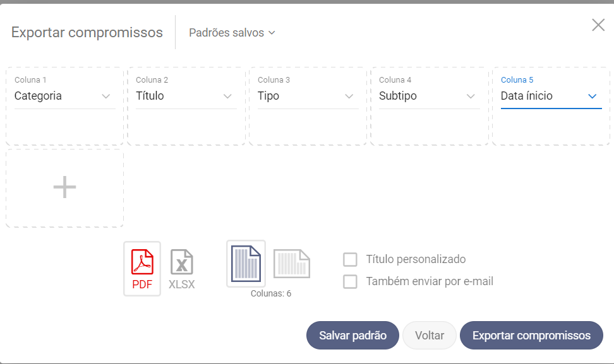Open the Padrões salvos dropdown menu
The image size is (614, 364).
point(232,33)
